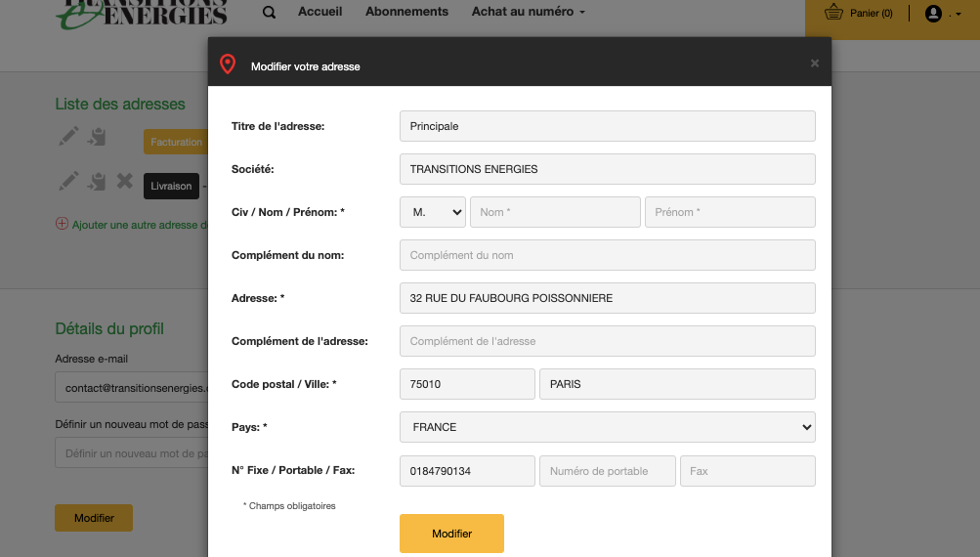Open the Panier basket icon
Image resolution: width=980 pixels, height=557 pixels.
tap(833, 13)
